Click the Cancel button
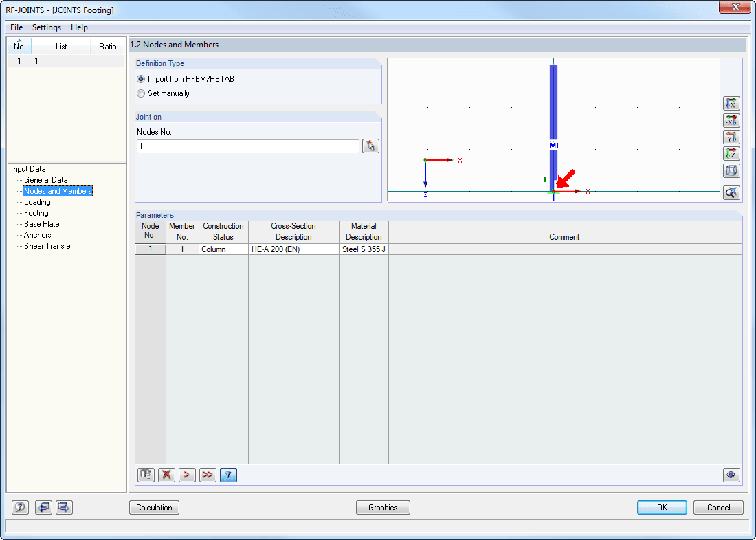The image size is (756, 540). (718, 508)
